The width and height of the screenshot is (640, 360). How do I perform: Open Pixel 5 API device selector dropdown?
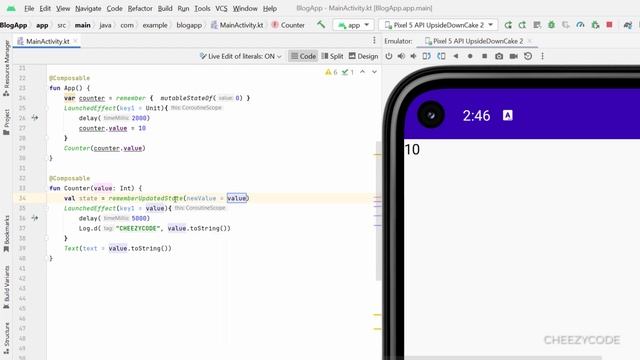click(439, 25)
